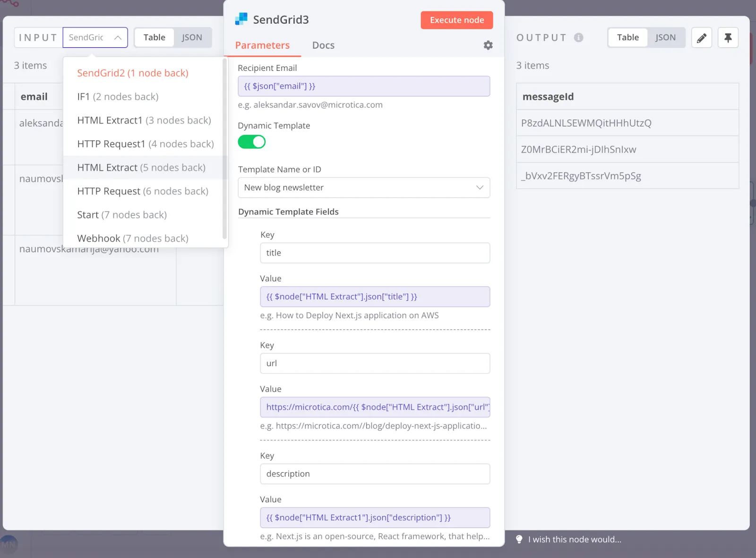Edit the microtica.com url Value field
Viewport: 756px width, 558px height.
[x=375, y=407]
